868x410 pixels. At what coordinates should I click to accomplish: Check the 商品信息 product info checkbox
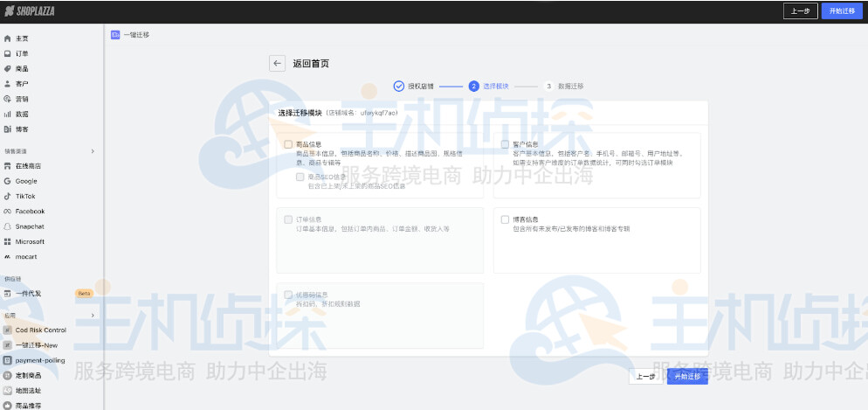[288, 144]
